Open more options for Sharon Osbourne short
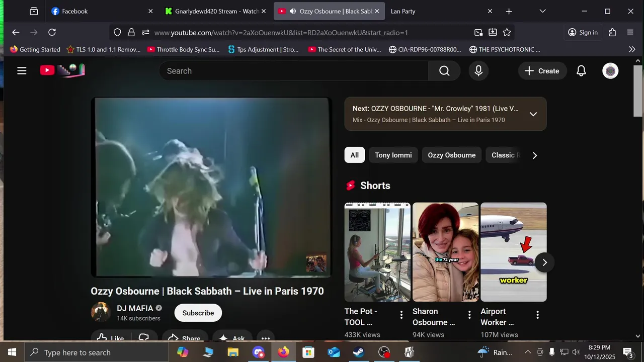Image resolution: width=644 pixels, height=362 pixels. coord(469,315)
